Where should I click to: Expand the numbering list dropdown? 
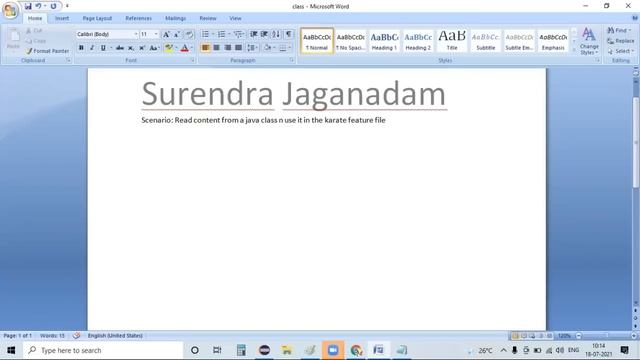[x=229, y=34]
